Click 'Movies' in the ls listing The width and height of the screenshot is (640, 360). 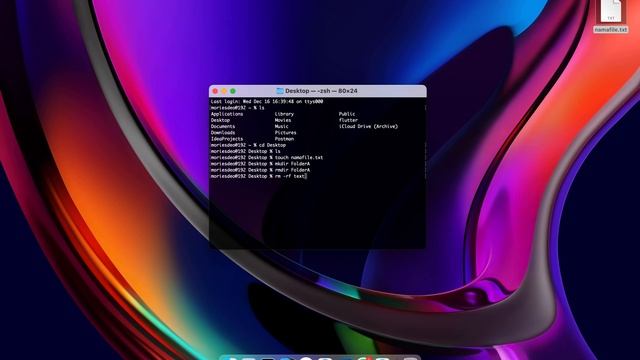283,120
